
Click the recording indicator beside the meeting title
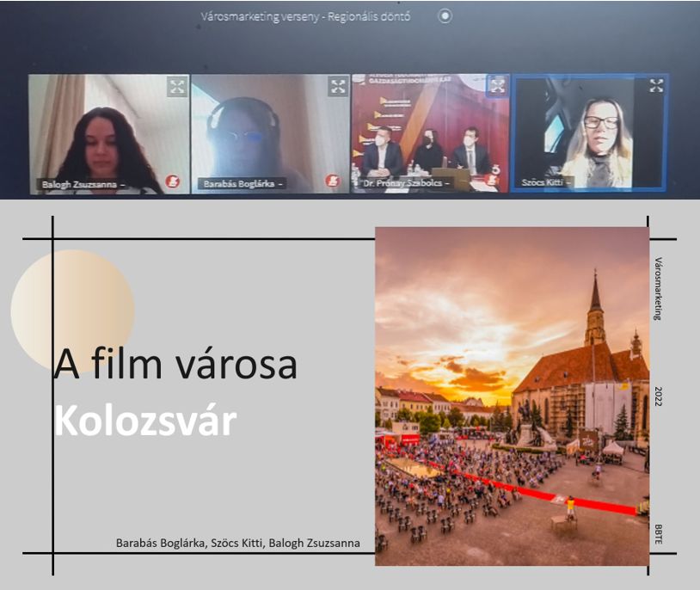pyautogui.click(x=445, y=15)
